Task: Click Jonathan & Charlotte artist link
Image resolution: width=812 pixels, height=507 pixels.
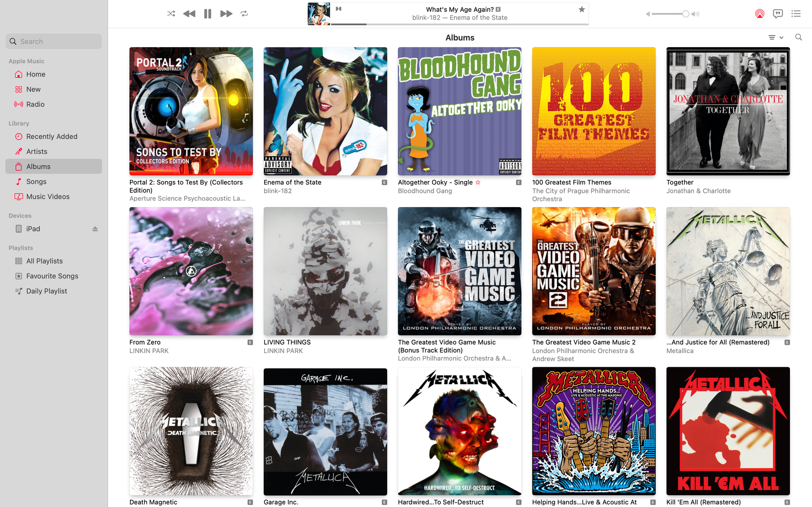Action: click(698, 191)
